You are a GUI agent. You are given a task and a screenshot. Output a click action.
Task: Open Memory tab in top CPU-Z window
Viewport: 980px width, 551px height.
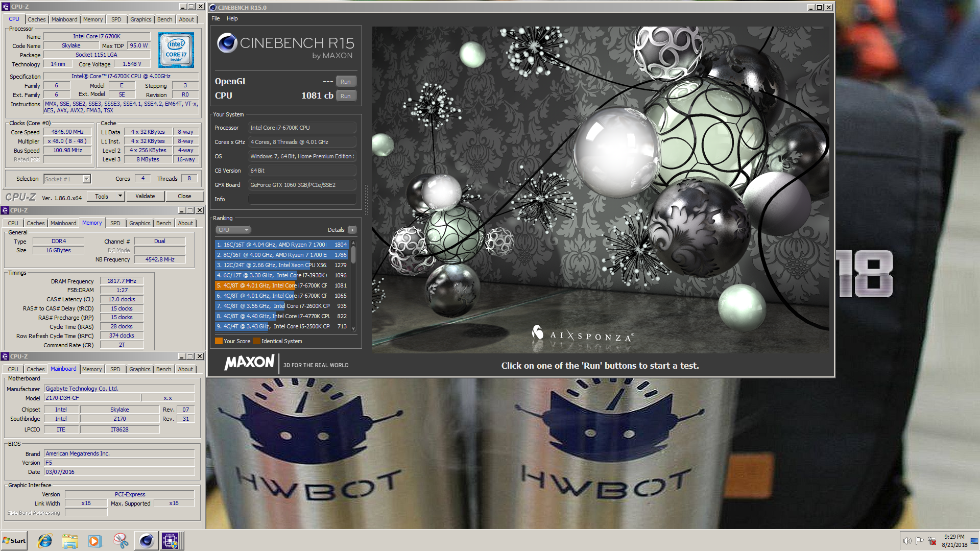tap(93, 19)
